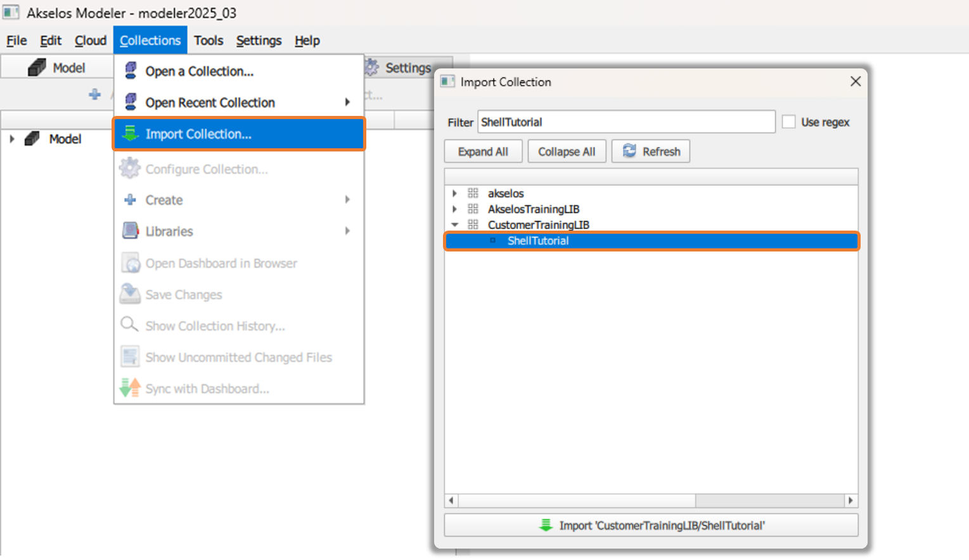This screenshot has height=560, width=969.
Task: Collapse the CustomerTrainingLIB node
Action: coord(454,225)
